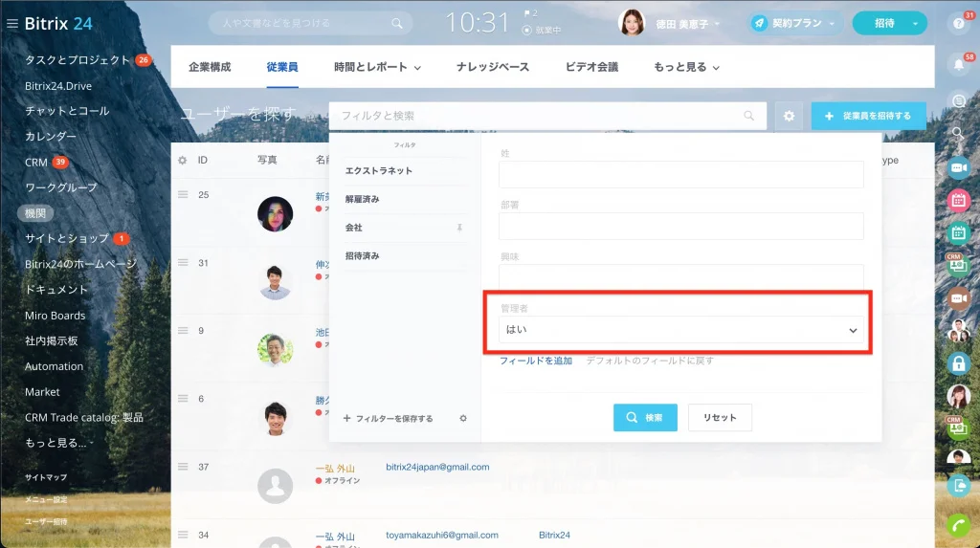Open ナレッジベース tab
The width and height of the screenshot is (980, 548).
493,67
